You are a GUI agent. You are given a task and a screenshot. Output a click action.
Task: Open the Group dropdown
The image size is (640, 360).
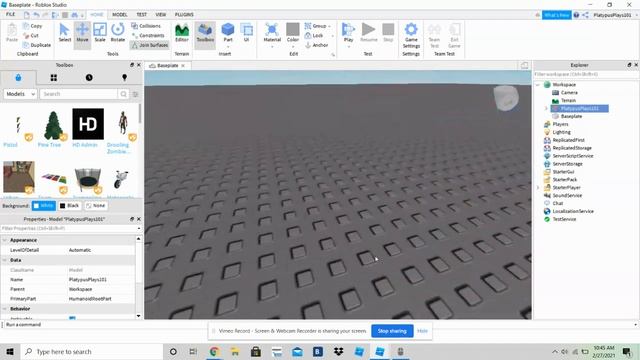[x=318, y=26]
